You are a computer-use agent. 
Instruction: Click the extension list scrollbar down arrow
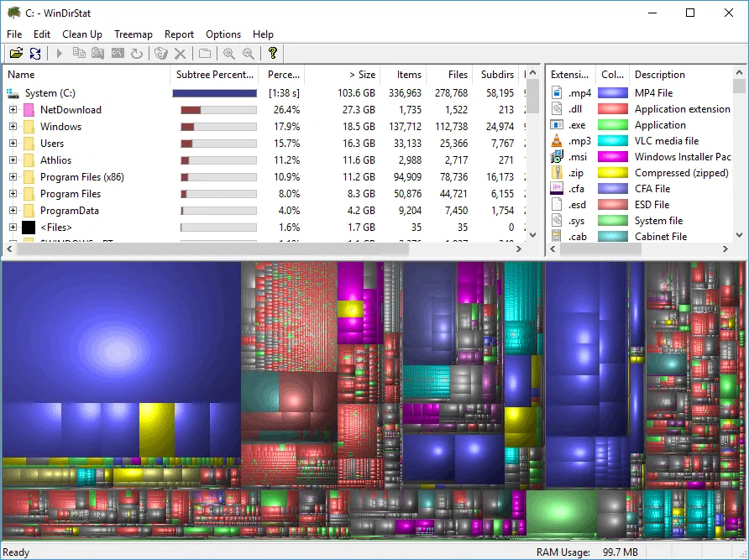pyautogui.click(x=740, y=235)
